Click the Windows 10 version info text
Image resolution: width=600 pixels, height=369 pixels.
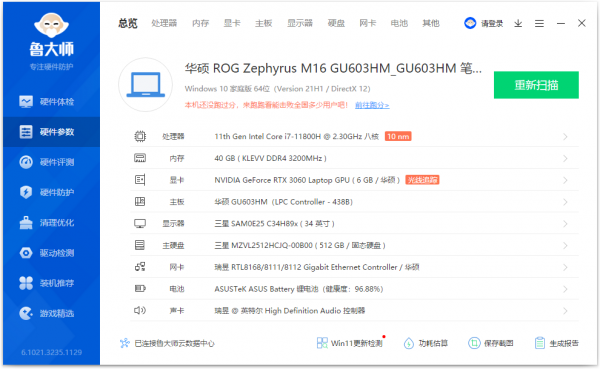[277, 89]
